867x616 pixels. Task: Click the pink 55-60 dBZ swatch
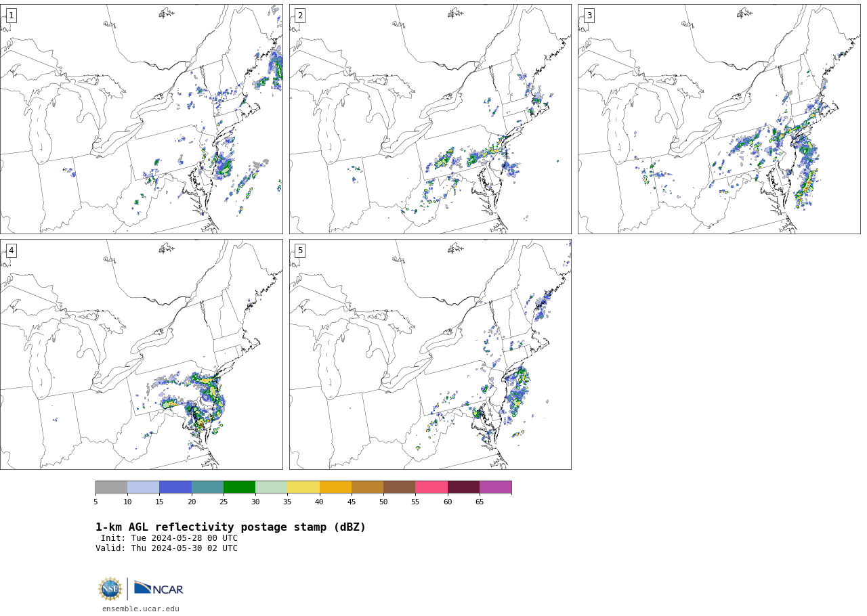pos(431,487)
